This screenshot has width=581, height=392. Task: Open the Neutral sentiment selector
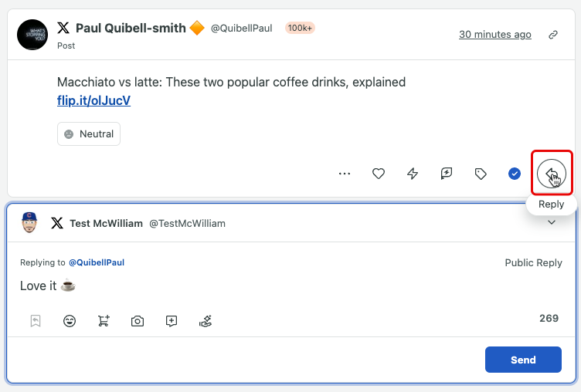coord(89,133)
